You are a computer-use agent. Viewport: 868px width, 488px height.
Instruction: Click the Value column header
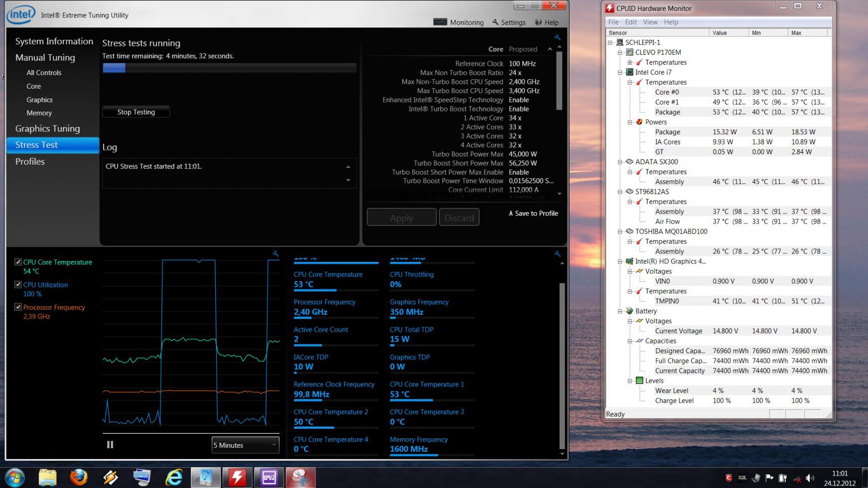(728, 32)
